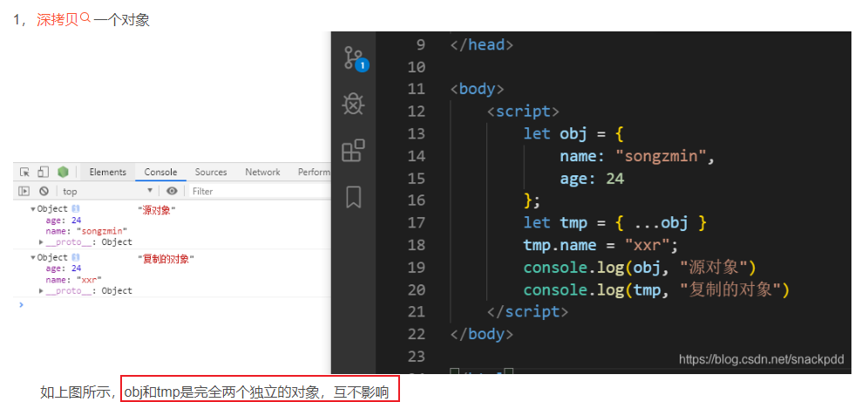The image size is (868, 402).
Task: Click the code console.log(obj, "源对象")
Action: (x=640, y=267)
